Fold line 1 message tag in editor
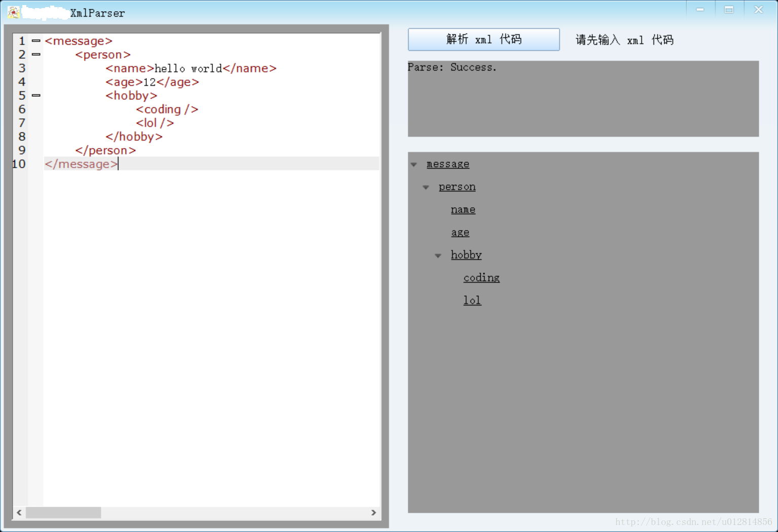The image size is (778, 532). pyautogui.click(x=36, y=41)
